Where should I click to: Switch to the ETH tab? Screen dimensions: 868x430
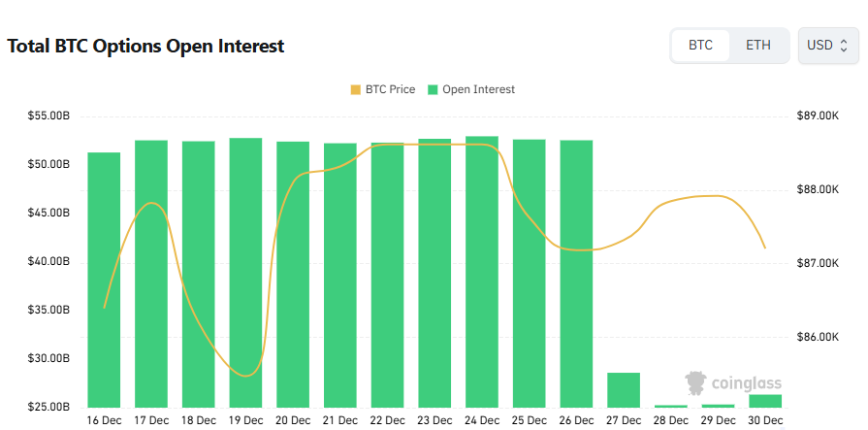click(758, 46)
